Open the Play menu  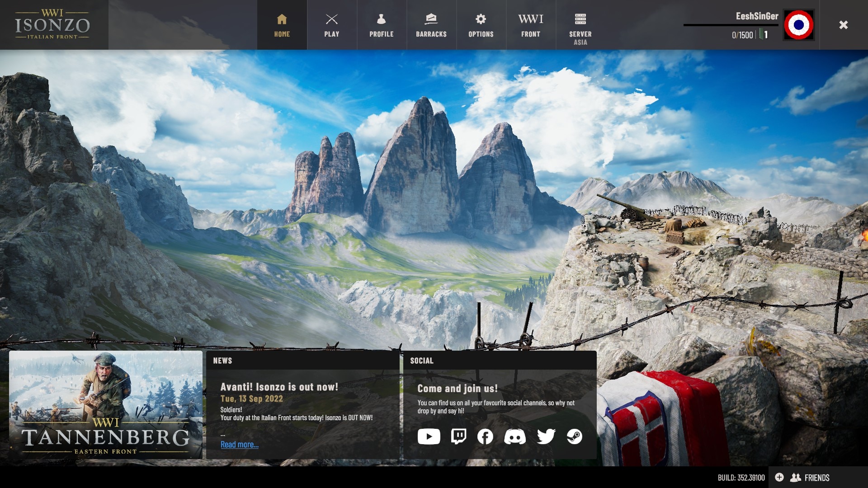tap(332, 25)
